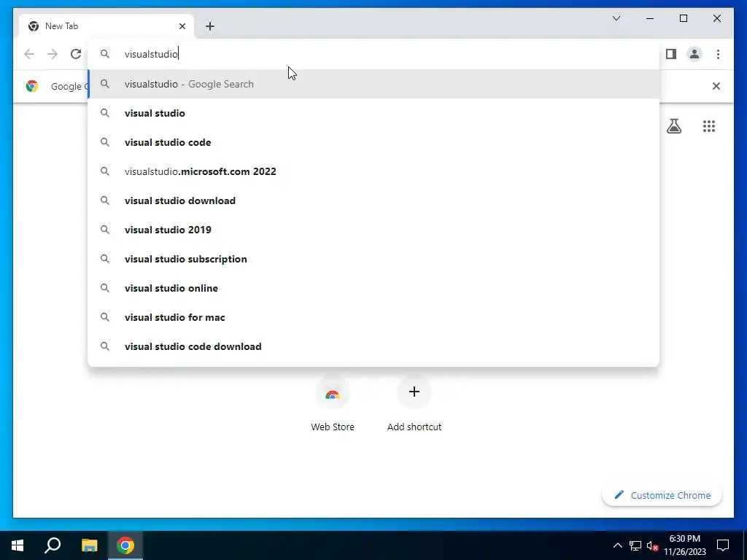
Task: Open a new tab with plus button
Action: point(209,26)
